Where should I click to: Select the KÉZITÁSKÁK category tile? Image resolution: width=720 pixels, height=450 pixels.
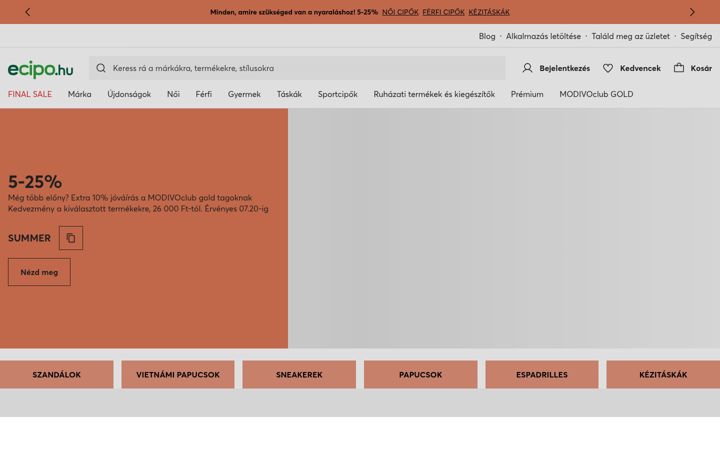point(663,374)
